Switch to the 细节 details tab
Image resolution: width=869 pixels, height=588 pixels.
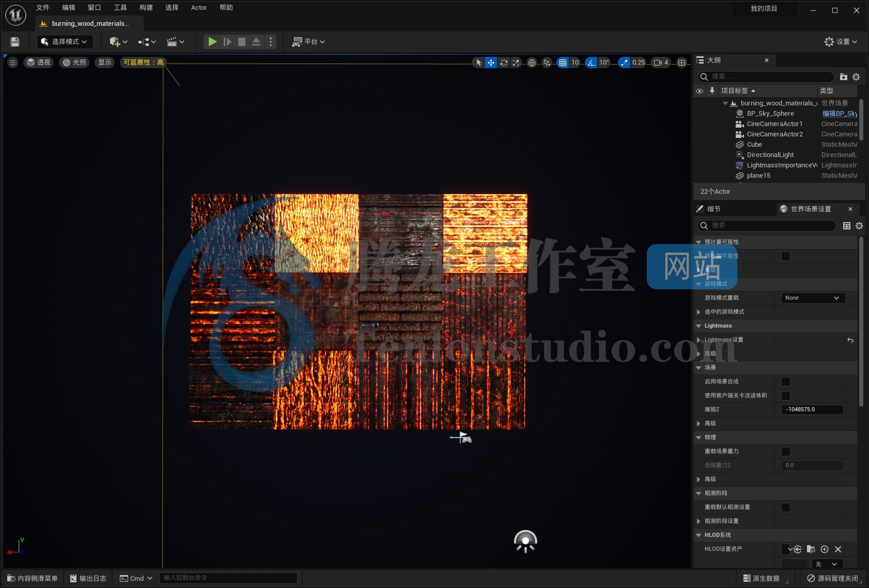tap(713, 209)
